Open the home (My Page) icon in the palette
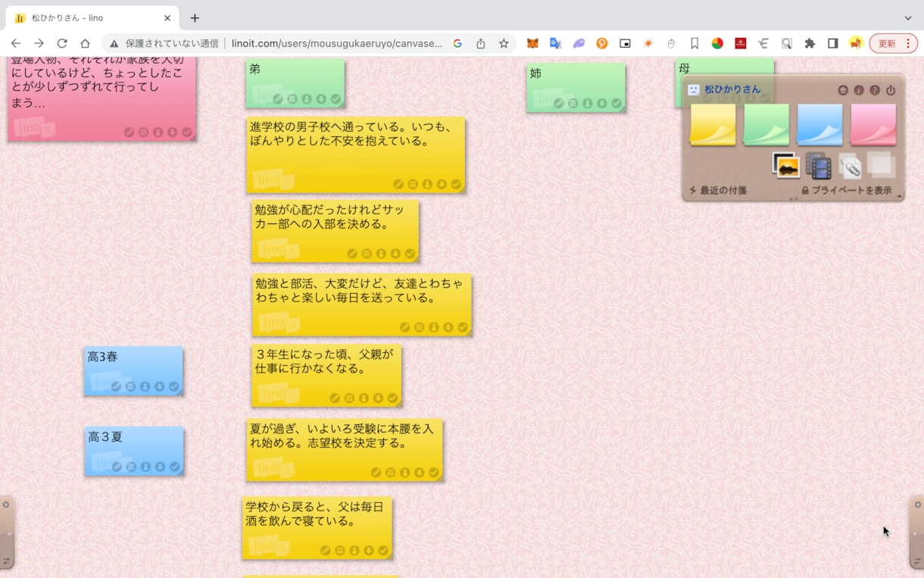The image size is (924, 578). (843, 90)
